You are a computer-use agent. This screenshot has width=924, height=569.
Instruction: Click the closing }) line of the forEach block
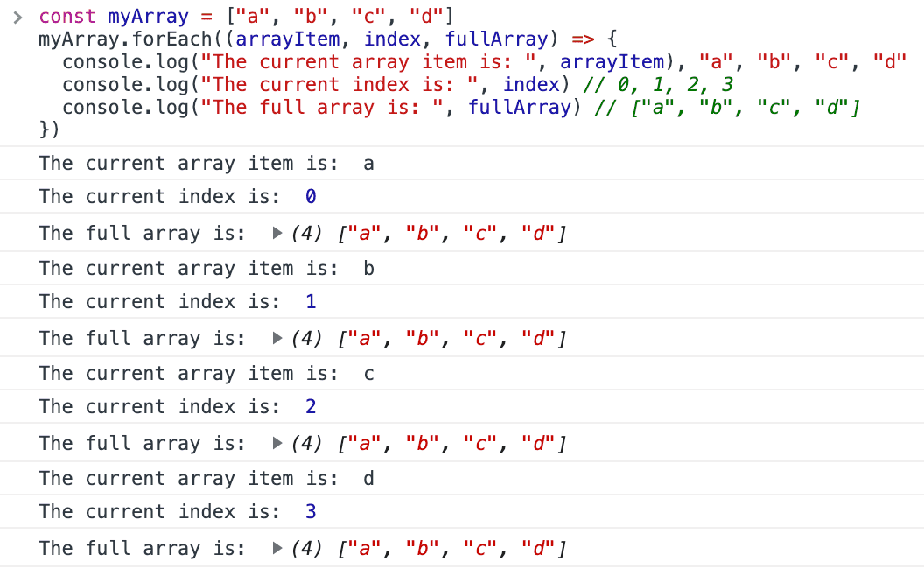tap(48, 130)
